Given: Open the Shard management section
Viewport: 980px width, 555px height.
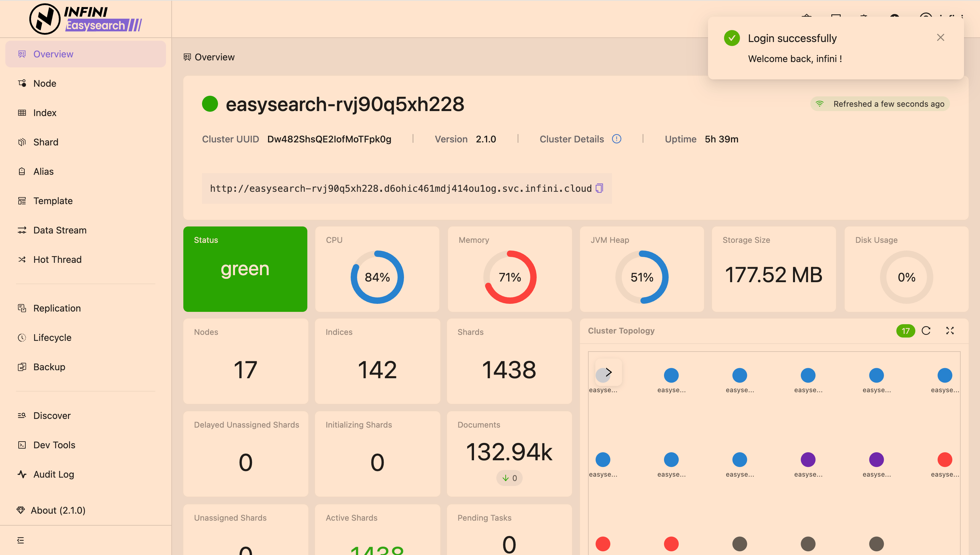Looking at the screenshot, I should tap(46, 142).
